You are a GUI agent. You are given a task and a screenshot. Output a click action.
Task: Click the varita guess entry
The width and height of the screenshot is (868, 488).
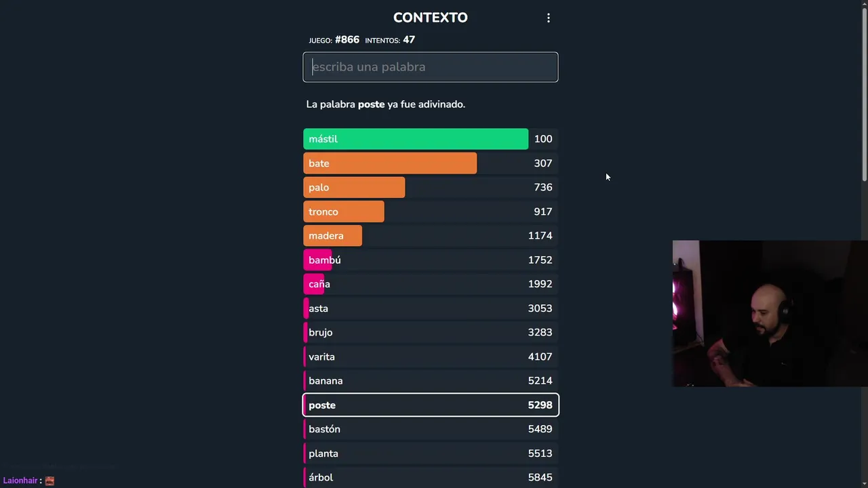pos(430,357)
